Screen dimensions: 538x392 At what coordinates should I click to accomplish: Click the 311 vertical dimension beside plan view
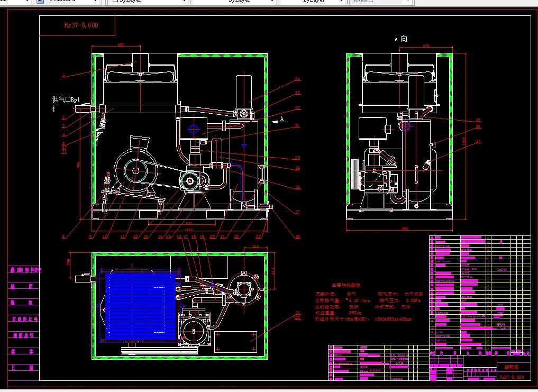(273, 271)
